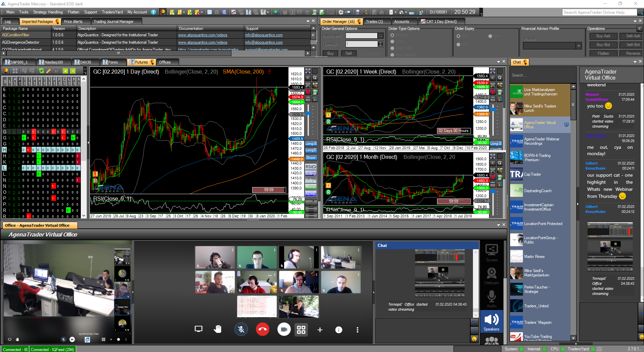Increase the Quantity stepper

(380, 43)
